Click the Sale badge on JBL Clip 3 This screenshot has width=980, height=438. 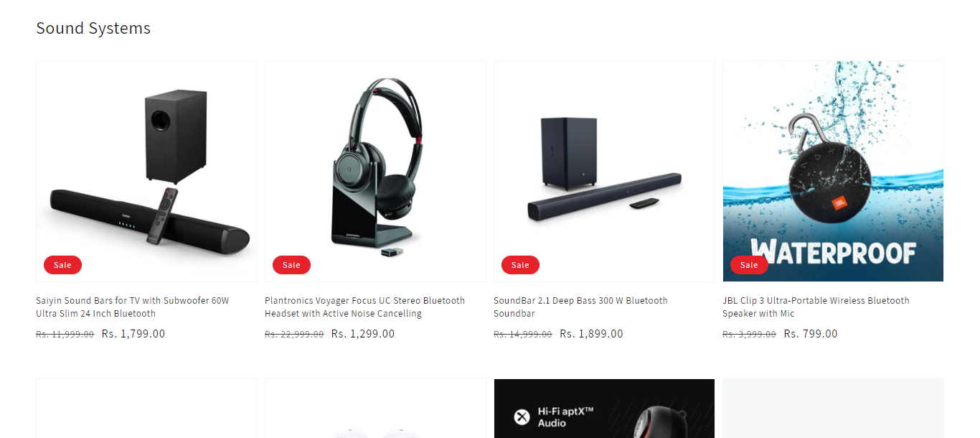749,265
